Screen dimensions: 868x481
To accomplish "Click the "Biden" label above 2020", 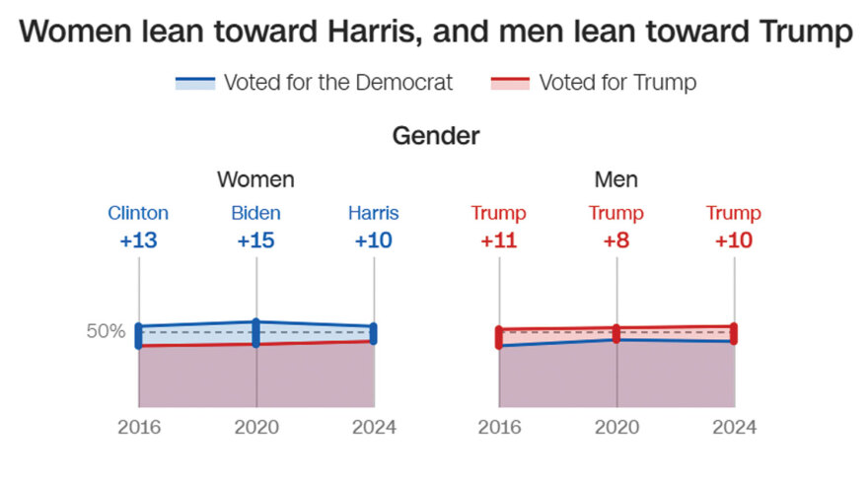I will click(x=255, y=213).
